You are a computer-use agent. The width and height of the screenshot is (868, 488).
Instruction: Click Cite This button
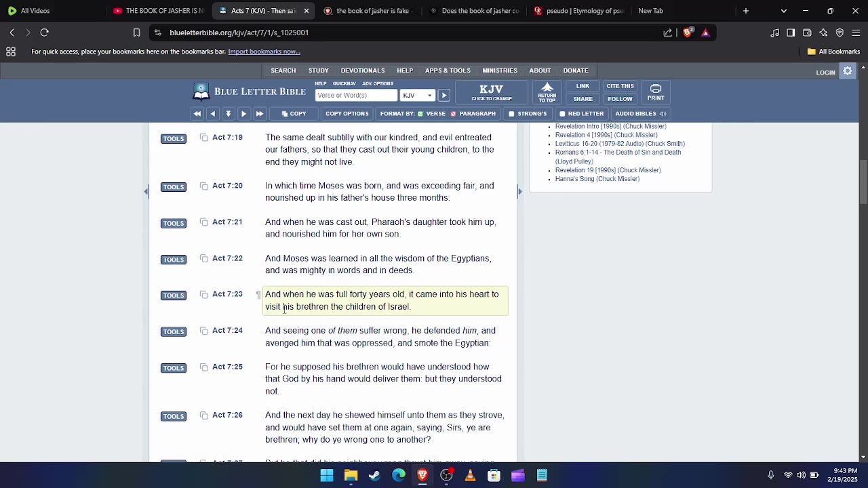620,86
